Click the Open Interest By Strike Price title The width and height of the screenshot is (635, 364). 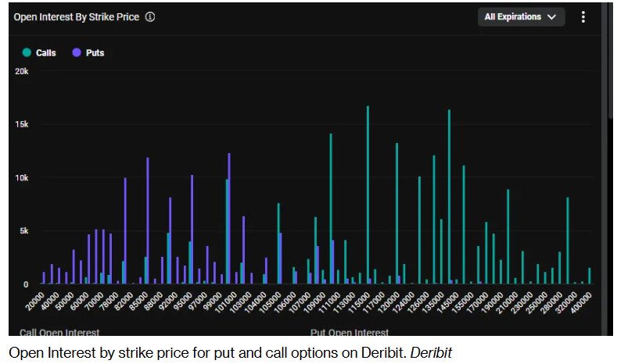click(77, 17)
